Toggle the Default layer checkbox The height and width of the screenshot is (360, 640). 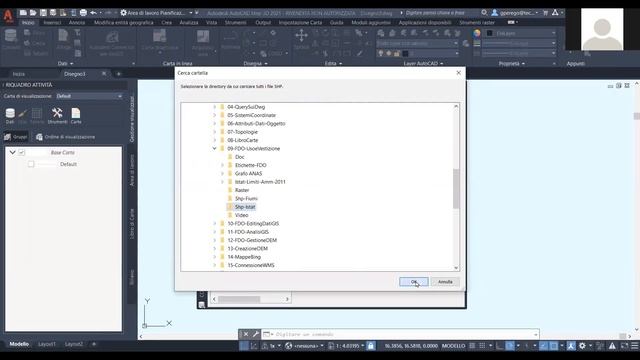(x=31, y=164)
